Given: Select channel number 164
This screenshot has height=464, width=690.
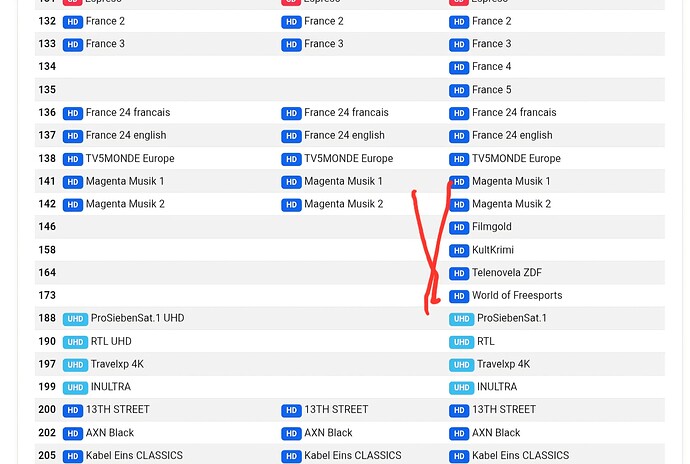Looking at the screenshot, I should 47,273.
